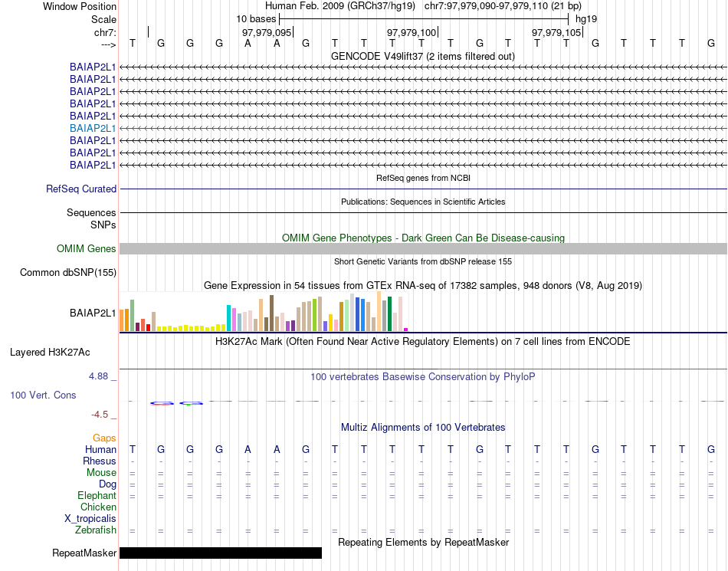Image resolution: width=728 pixels, height=571 pixels.
Task: Click the Scale label in the ruler
Action: [x=103, y=19]
